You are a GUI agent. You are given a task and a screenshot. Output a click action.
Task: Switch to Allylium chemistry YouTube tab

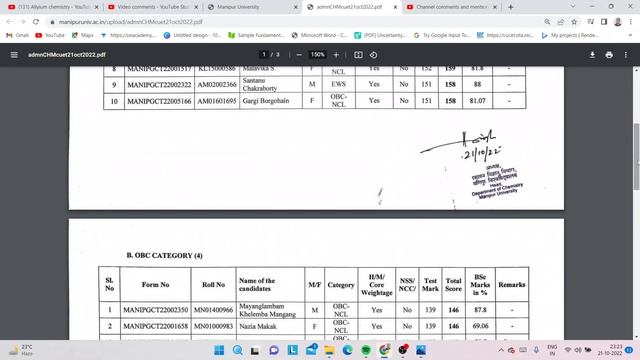click(x=53, y=7)
